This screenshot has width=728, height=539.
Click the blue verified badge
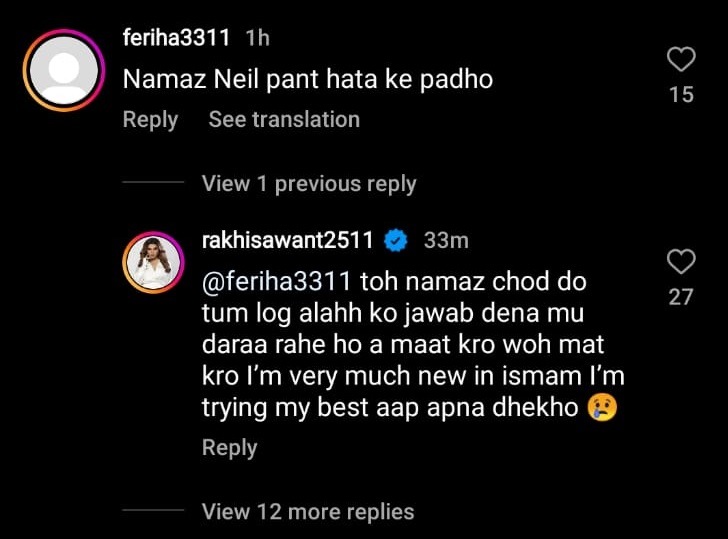tap(396, 241)
